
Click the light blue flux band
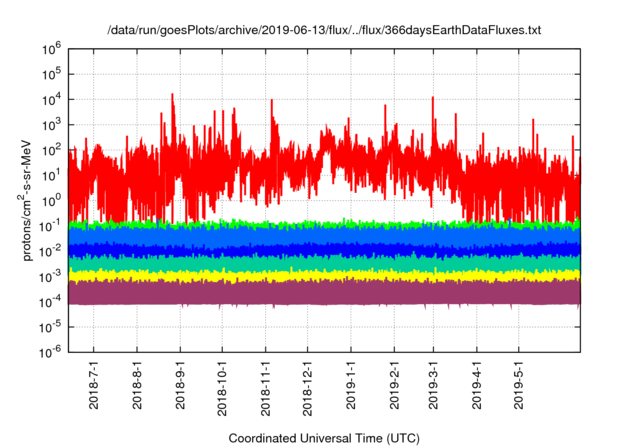pos(324,236)
